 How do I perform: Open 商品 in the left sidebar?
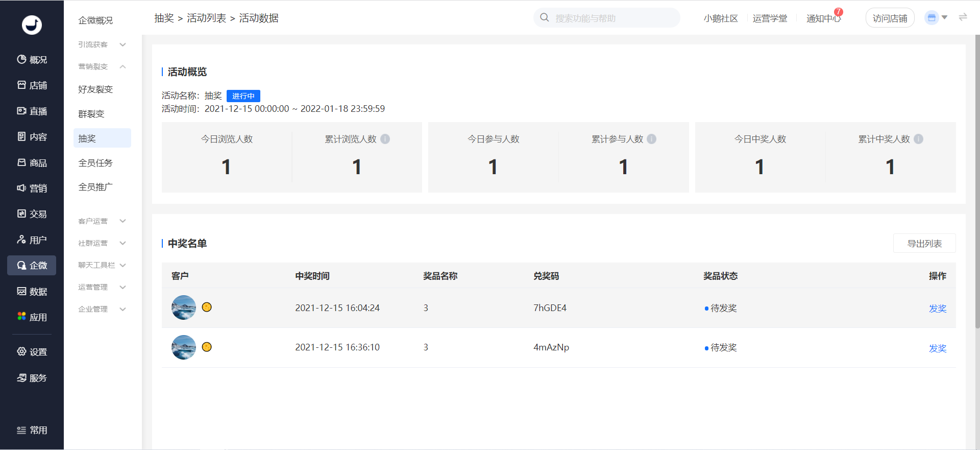tap(32, 162)
